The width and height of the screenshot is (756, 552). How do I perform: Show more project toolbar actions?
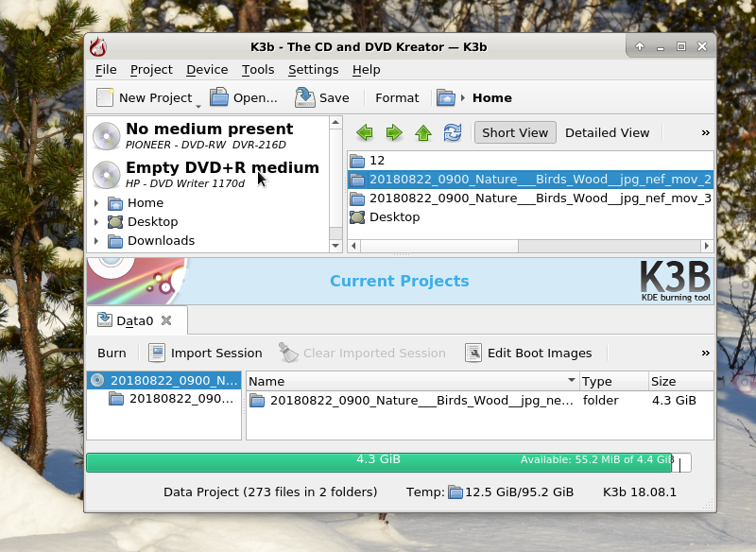(705, 353)
